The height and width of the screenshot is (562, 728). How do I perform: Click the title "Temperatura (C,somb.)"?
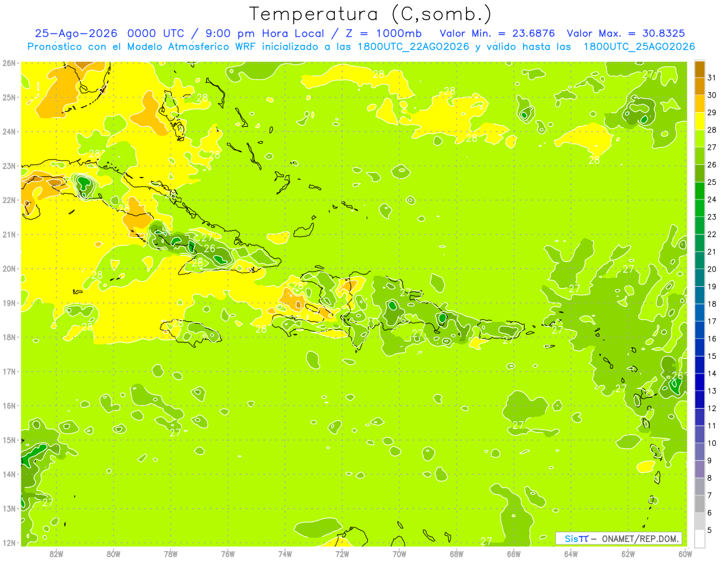(371, 14)
